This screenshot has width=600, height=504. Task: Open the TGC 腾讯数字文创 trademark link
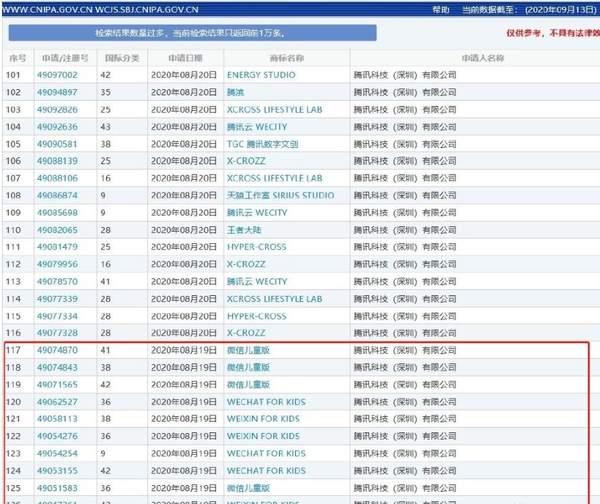click(262, 144)
